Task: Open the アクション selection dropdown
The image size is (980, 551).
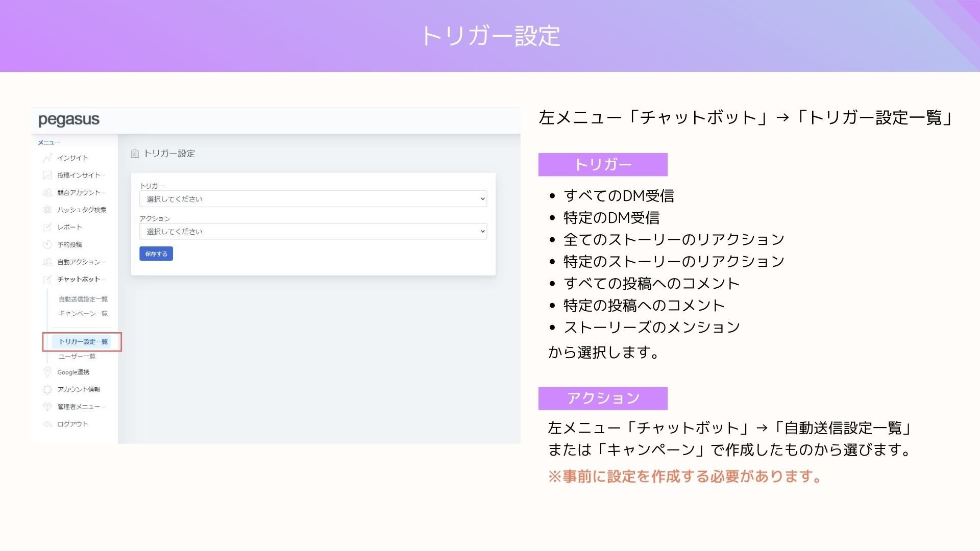Action: (313, 232)
